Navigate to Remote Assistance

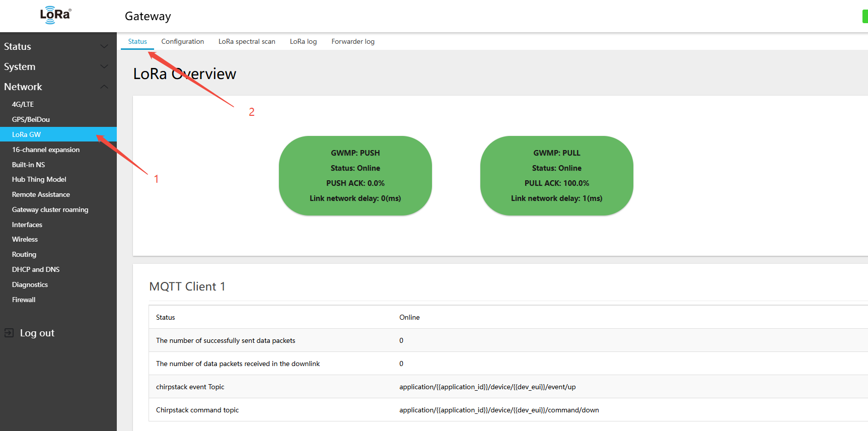point(41,194)
